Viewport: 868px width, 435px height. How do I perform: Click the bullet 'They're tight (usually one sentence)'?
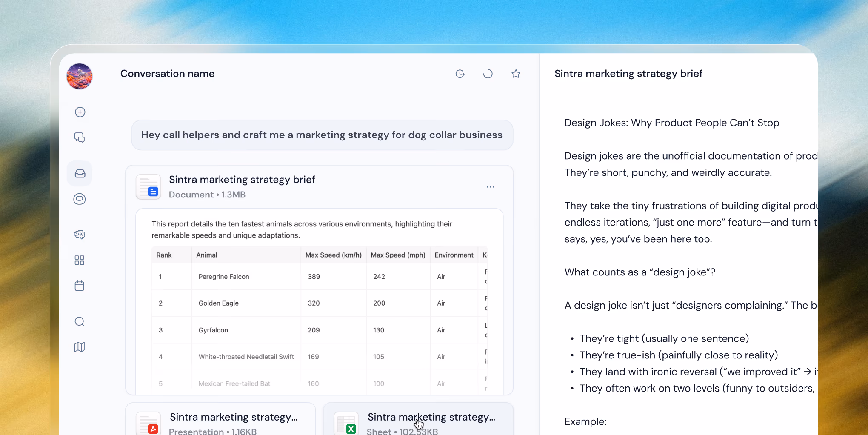[664, 338]
